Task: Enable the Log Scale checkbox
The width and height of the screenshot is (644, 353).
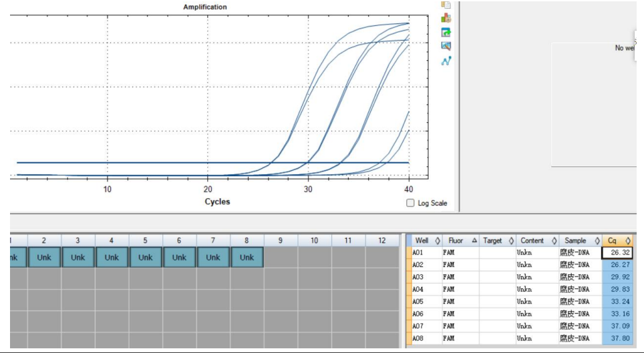Action: pyautogui.click(x=410, y=203)
